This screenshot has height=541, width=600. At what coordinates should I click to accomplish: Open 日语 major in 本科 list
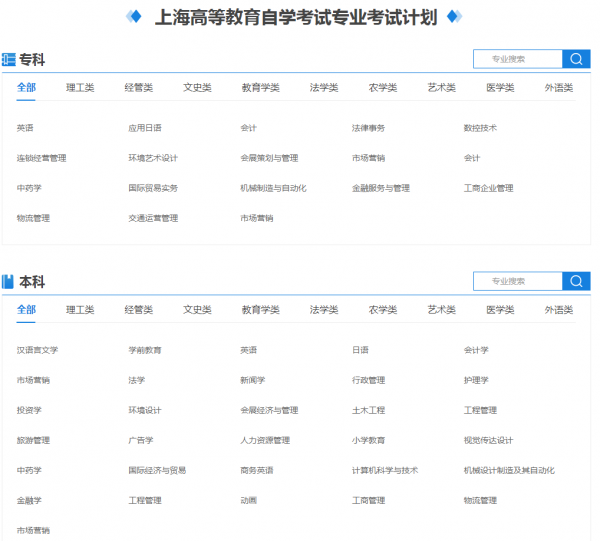[x=360, y=350]
